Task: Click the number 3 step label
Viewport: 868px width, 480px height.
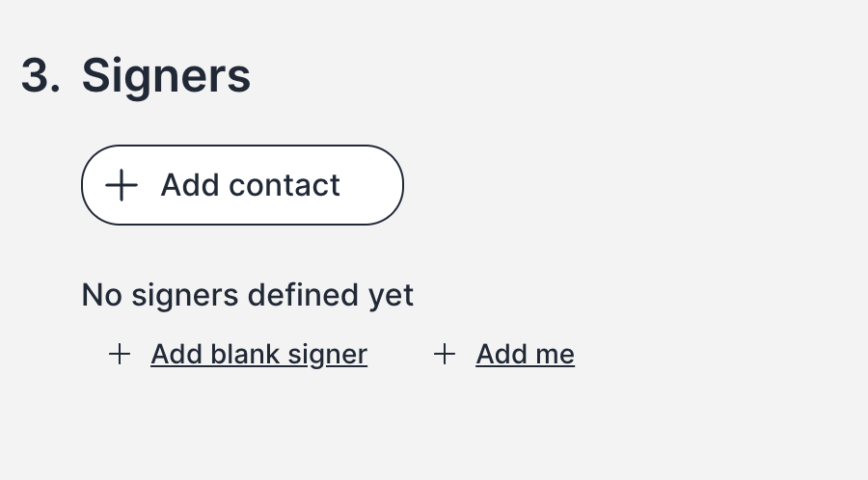Action: (x=41, y=76)
